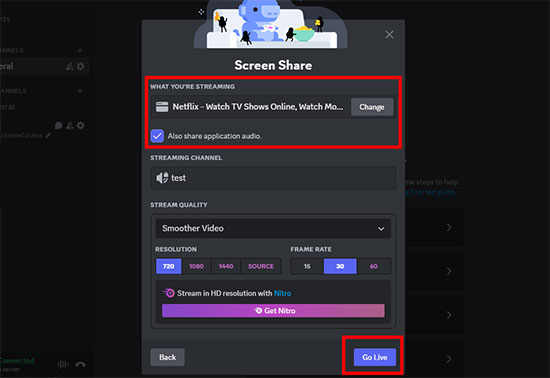Select 720 resolution

168,266
